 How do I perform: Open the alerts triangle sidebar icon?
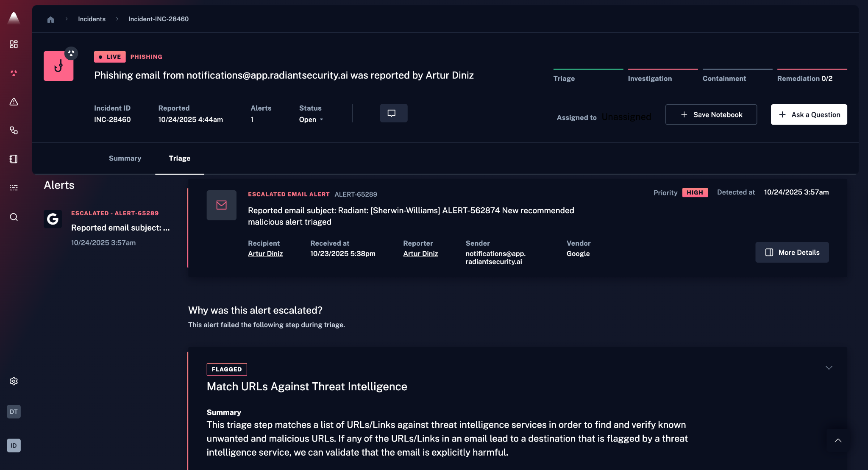pyautogui.click(x=14, y=102)
